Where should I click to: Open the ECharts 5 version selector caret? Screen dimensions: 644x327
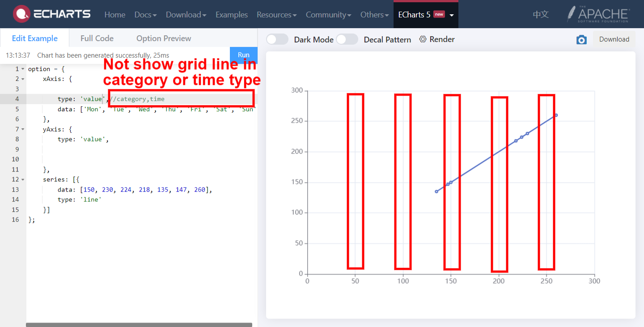coord(451,14)
